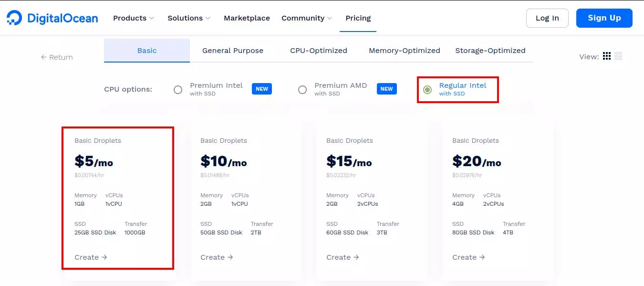Click the 4GB memory value
The image size is (644, 286).
tap(457, 204)
